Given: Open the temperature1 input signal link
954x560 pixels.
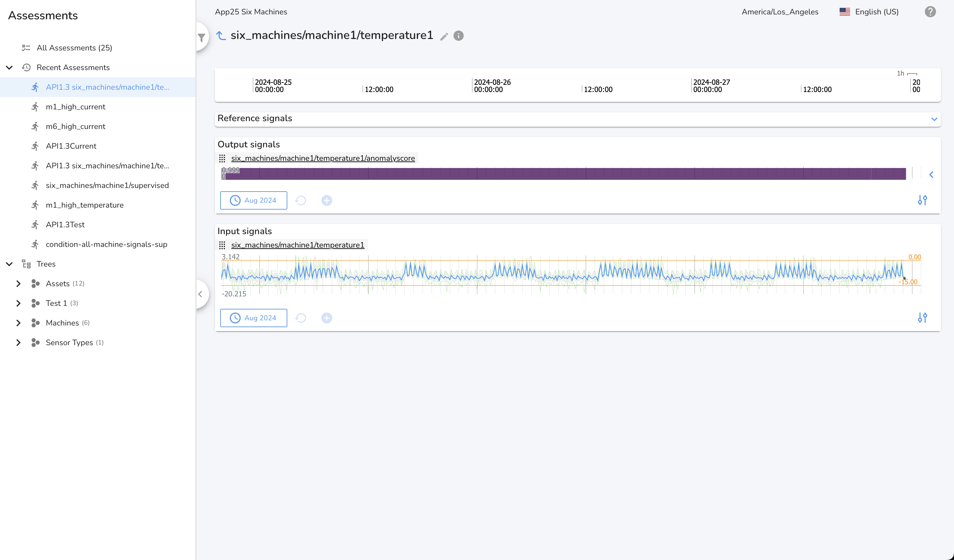Looking at the screenshot, I should pos(297,245).
